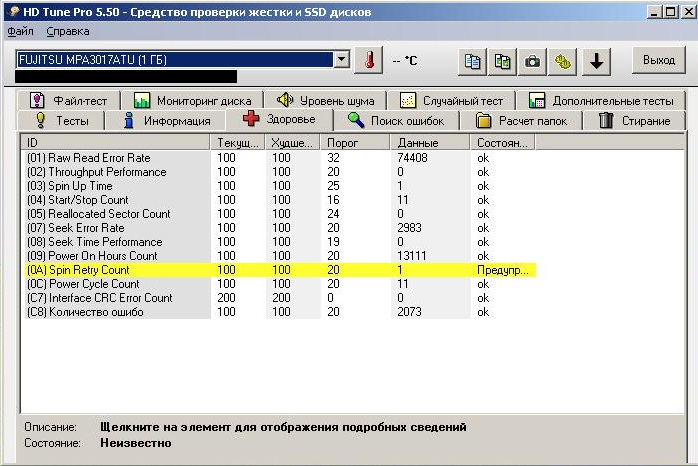This screenshot has height=466, width=698.
Task: Click the Случайный тест icon
Action: click(408, 100)
